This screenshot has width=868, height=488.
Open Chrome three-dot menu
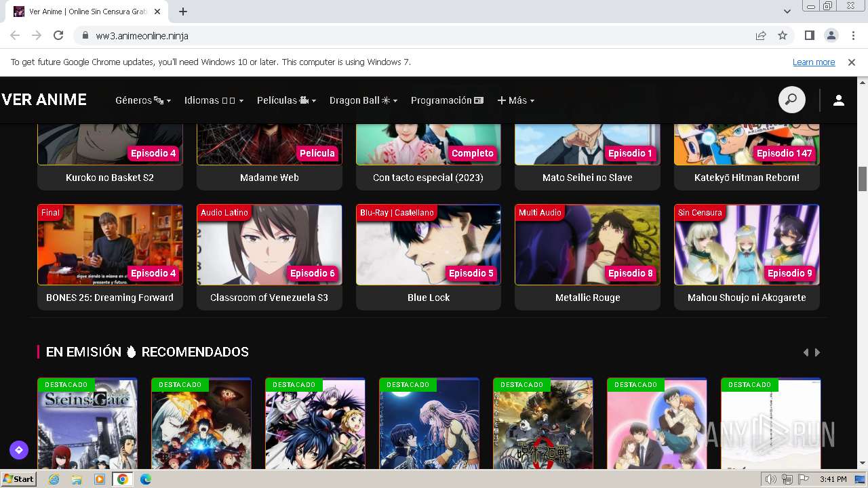[x=852, y=36]
